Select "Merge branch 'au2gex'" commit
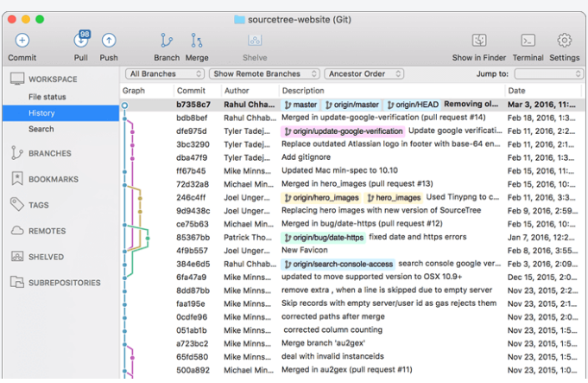This screenshot has height=383, width=588. [323, 343]
